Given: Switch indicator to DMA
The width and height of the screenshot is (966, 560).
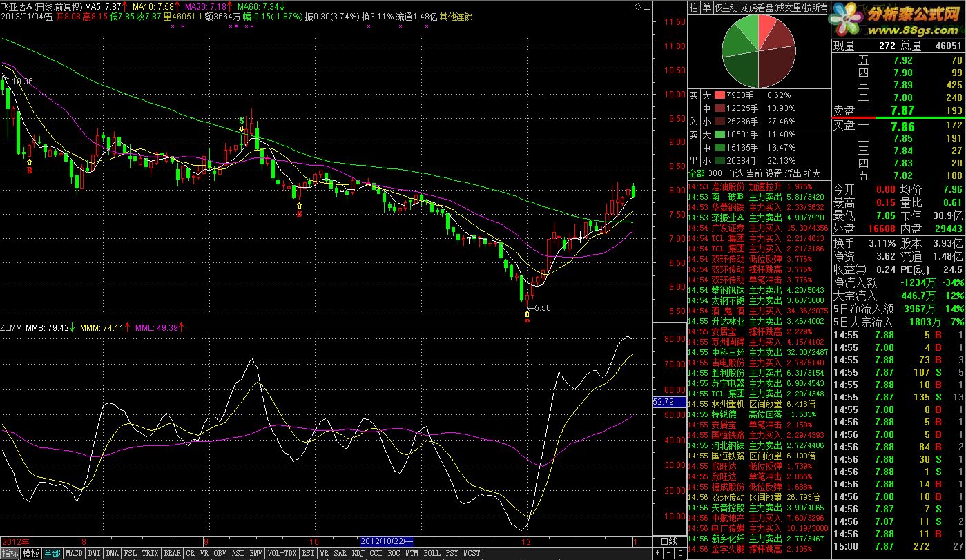Looking at the screenshot, I should 112,553.
